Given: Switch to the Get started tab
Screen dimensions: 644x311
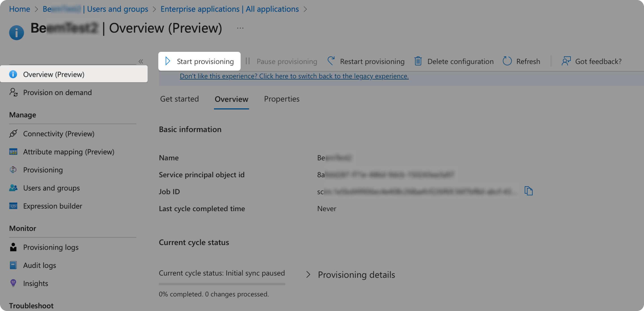Looking at the screenshot, I should (179, 99).
